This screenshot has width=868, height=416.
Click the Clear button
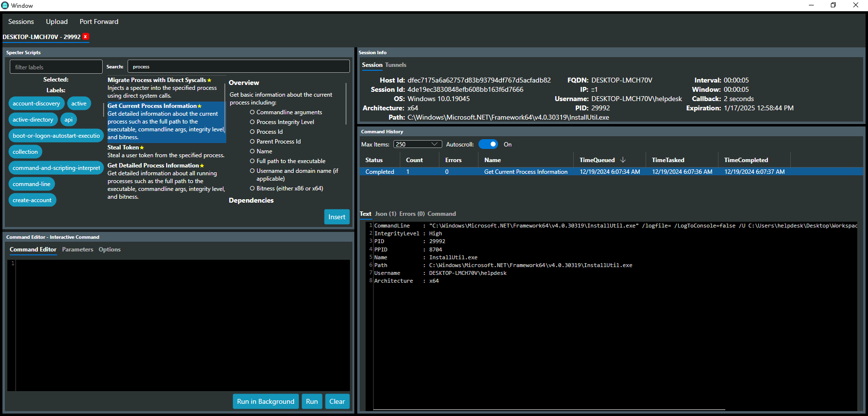tap(337, 401)
